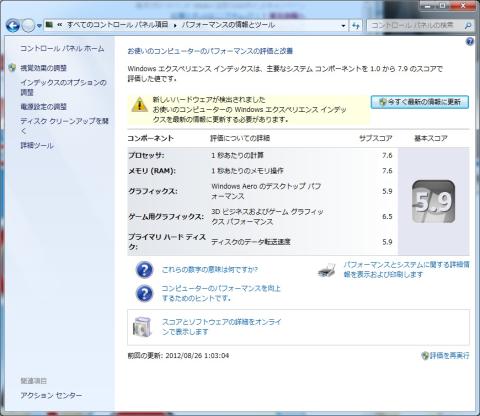
Task: Click the yellow warning triangle icon
Action: click(x=140, y=104)
